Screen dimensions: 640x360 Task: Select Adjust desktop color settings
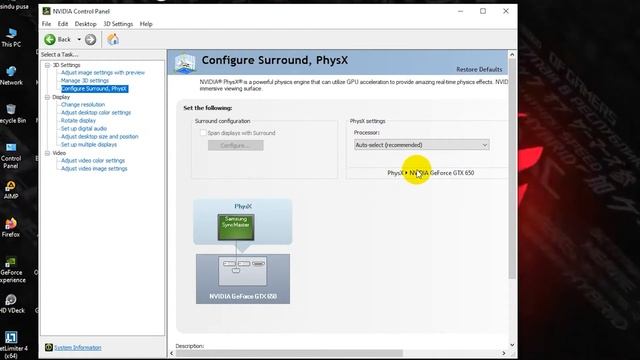(x=96, y=113)
